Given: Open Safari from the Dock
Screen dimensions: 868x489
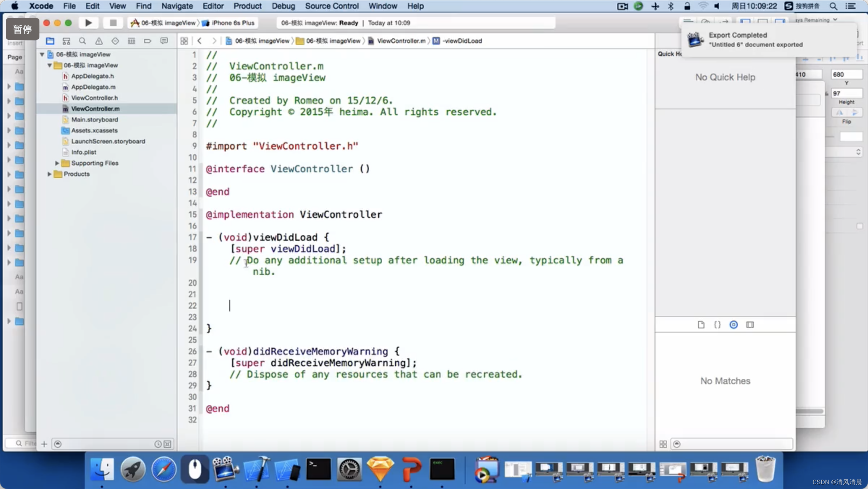Looking at the screenshot, I should [164, 469].
